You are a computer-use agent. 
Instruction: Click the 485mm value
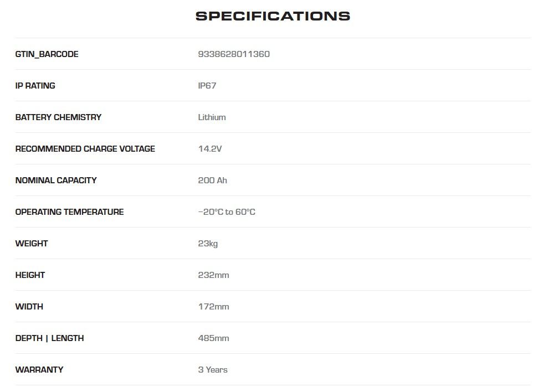(213, 338)
